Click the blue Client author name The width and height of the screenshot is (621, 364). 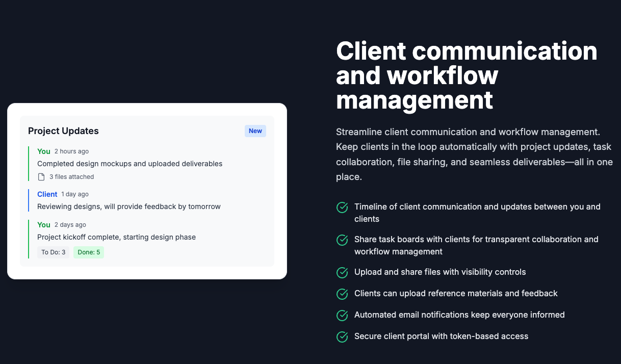tap(47, 194)
